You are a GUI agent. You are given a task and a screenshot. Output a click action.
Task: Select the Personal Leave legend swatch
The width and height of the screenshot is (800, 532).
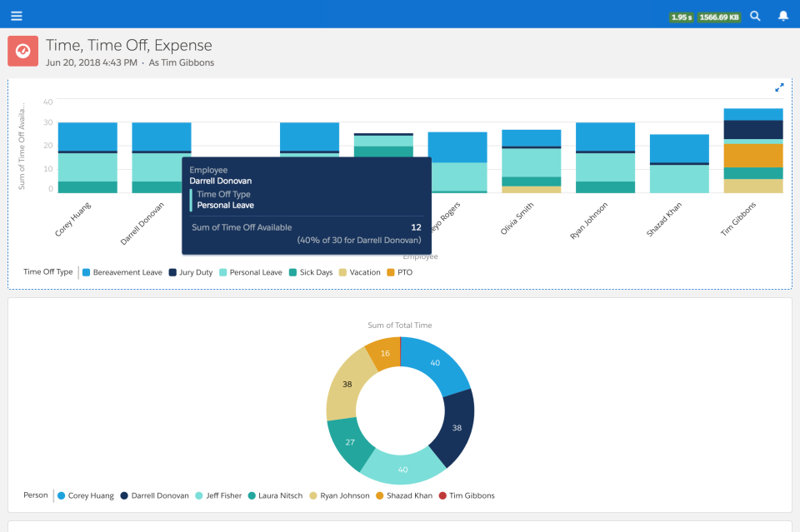(222, 272)
